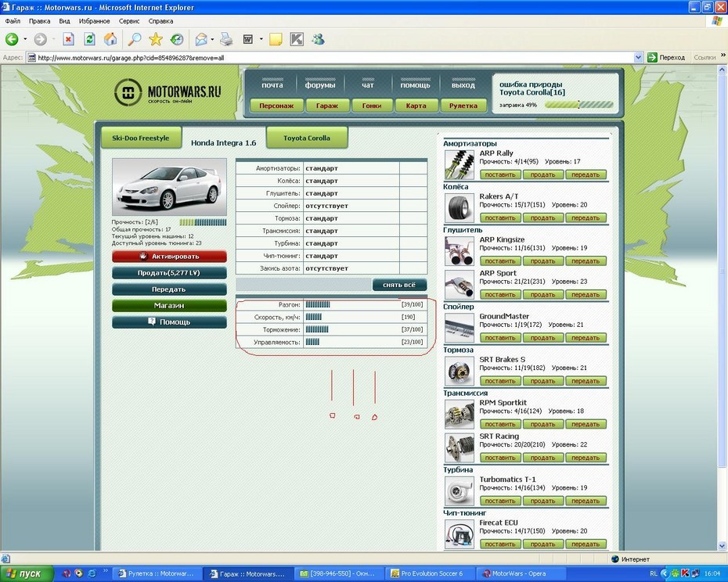Click the Mail envelope toolbar icon
The width and height of the screenshot is (728, 582).
coord(201,39)
